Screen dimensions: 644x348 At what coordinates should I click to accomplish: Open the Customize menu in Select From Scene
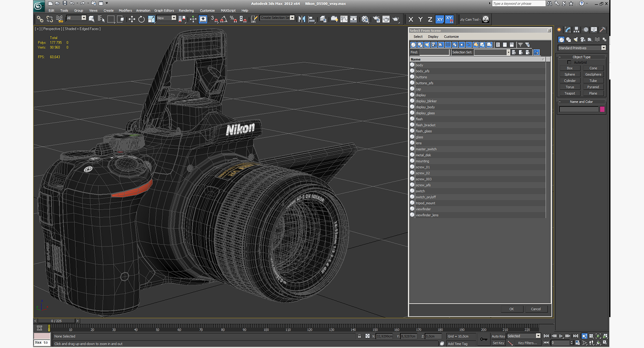coord(451,37)
